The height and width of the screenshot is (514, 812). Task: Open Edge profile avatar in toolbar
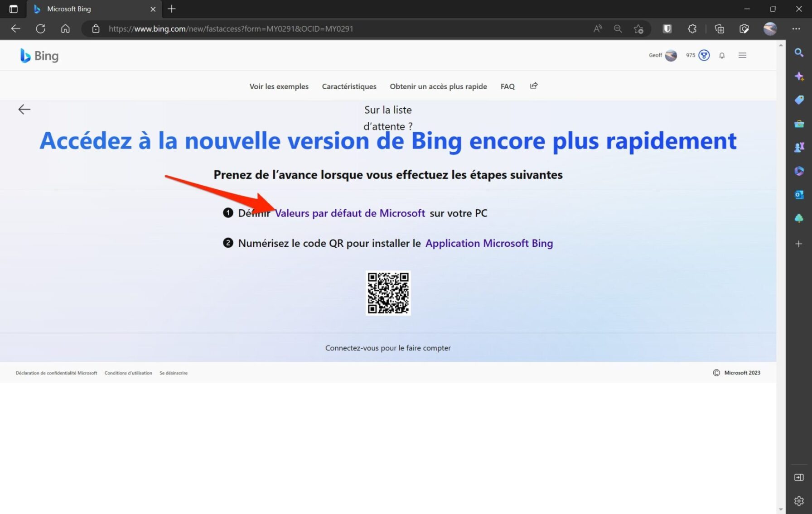pos(770,29)
